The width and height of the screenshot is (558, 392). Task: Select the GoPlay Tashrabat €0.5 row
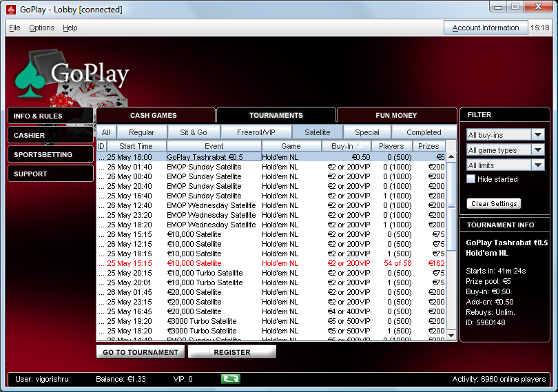271,157
